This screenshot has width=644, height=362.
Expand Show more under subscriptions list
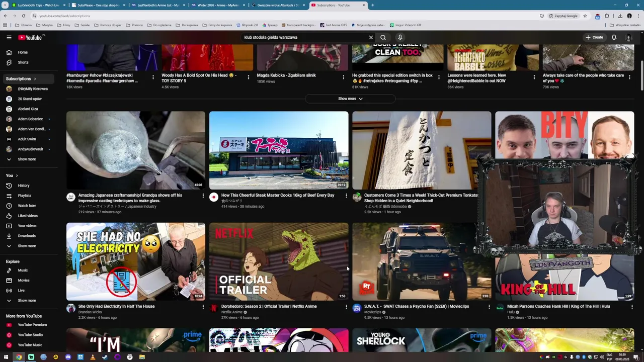(x=27, y=159)
